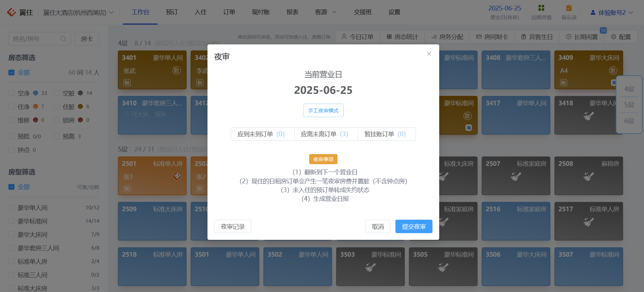Click the search magnifier icon in name field
Image resolution: width=644 pixels, height=292 pixels.
(63, 39)
